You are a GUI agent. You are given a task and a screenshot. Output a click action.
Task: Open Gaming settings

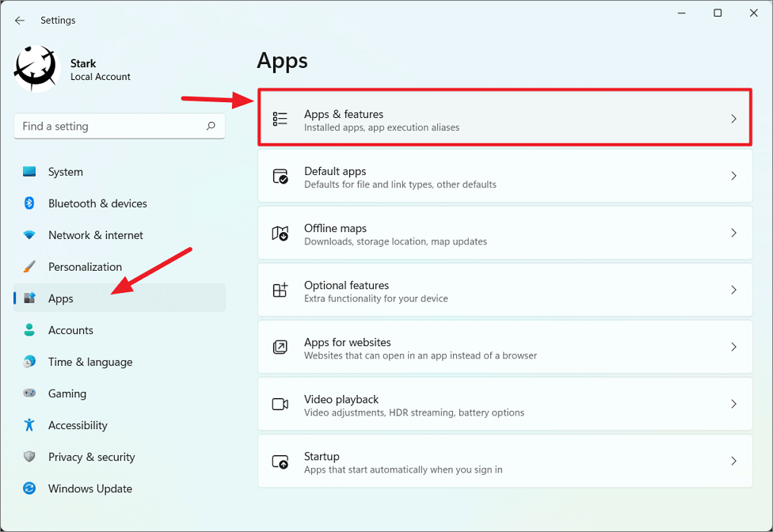(120, 393)
